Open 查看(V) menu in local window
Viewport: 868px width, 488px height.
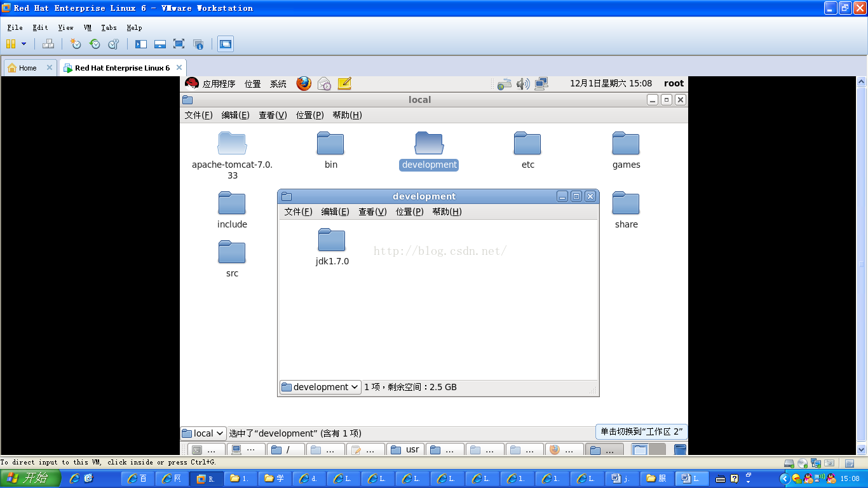tap(273, 115)
